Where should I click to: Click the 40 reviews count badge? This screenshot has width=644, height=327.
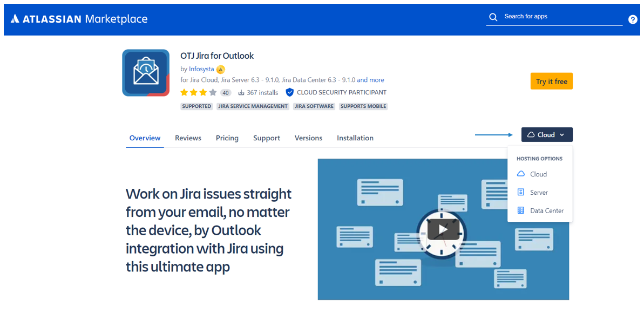226,93
